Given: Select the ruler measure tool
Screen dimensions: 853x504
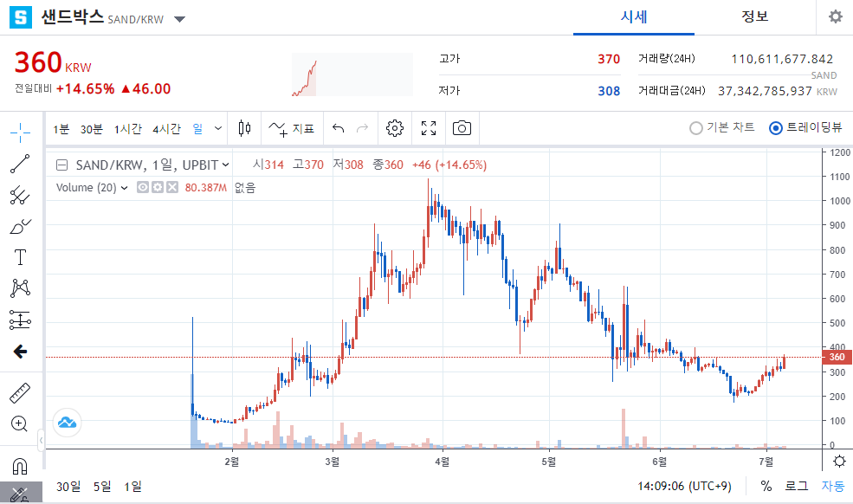Looking at the screenshot, I should (20, 393).
